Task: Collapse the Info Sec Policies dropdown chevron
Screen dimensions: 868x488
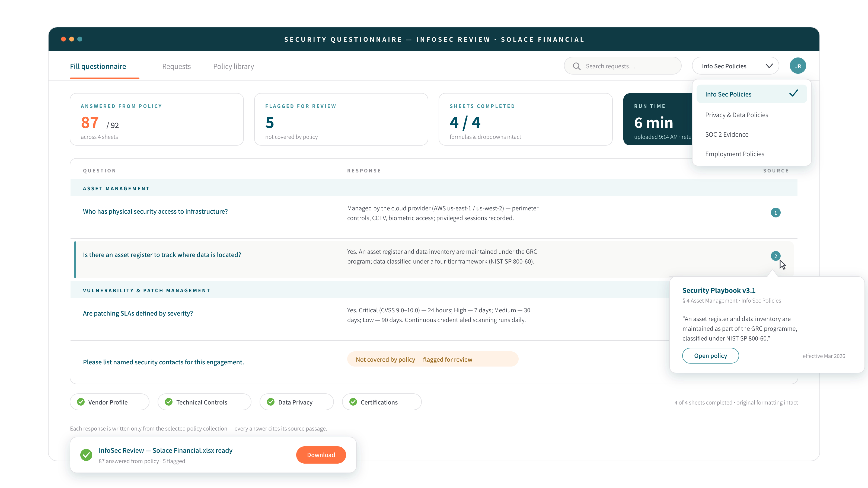Action: 769,66
